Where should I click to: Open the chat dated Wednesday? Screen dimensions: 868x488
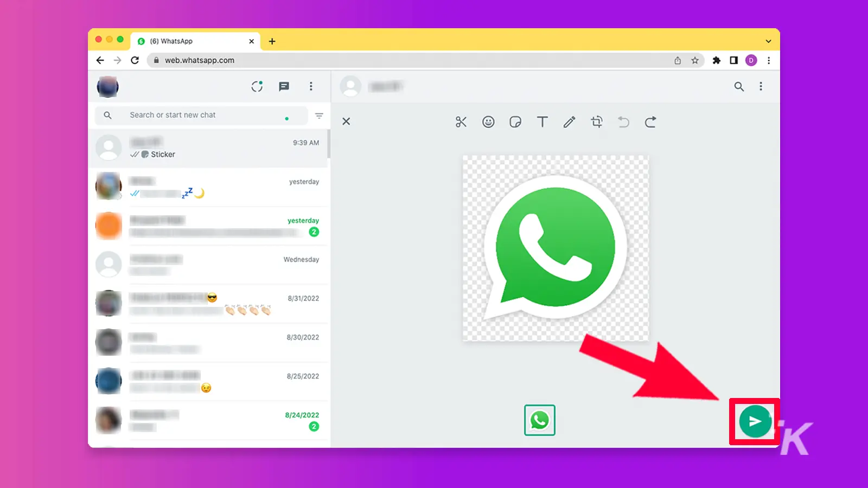209,265
